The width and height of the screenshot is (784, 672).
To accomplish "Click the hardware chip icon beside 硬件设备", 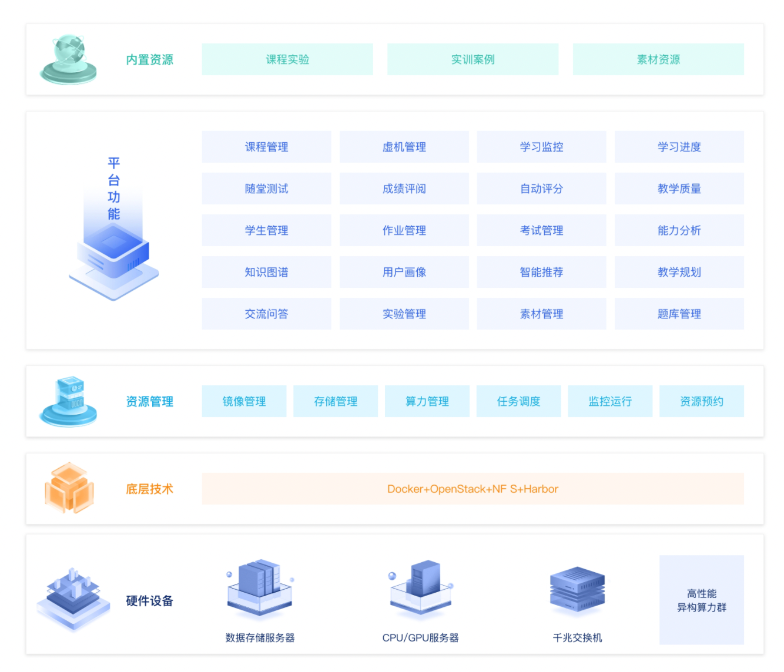I will 73,598.
